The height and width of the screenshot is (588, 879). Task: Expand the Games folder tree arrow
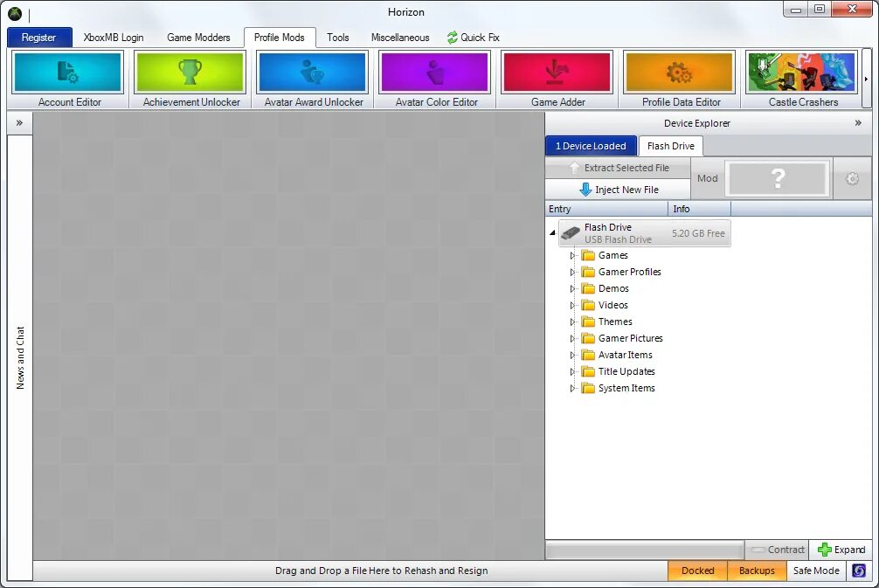click(572, 256)
